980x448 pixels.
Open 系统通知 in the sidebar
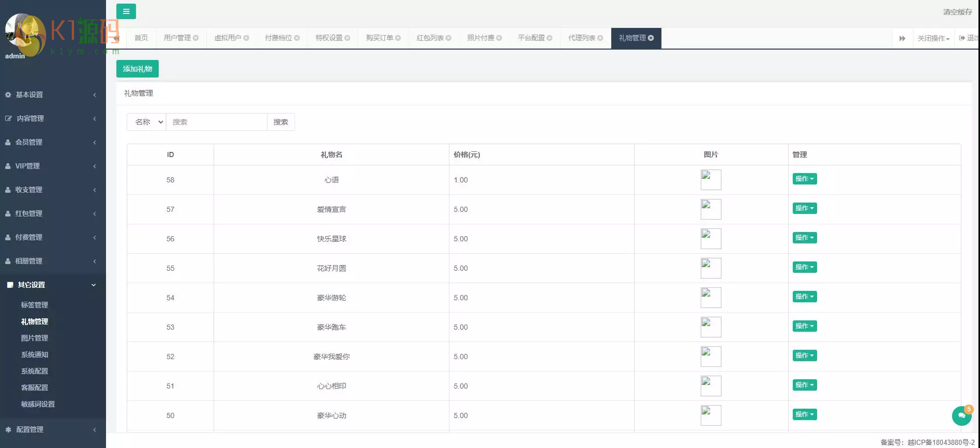click(x=35, y=354)
